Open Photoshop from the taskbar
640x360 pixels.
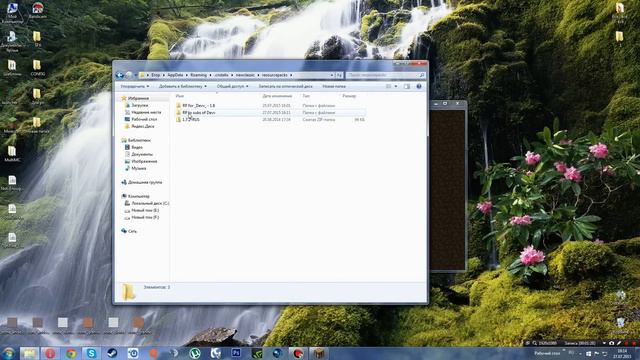[236, 353]
